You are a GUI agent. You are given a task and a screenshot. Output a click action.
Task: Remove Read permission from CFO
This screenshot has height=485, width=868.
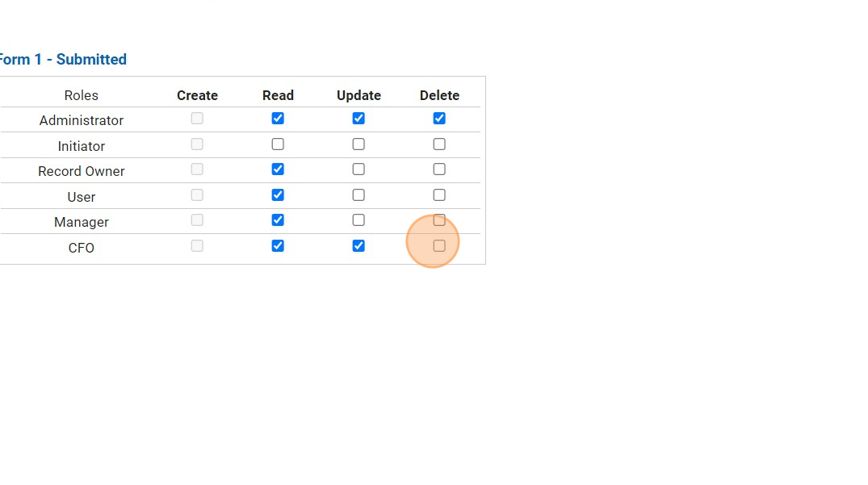(278, 246)
